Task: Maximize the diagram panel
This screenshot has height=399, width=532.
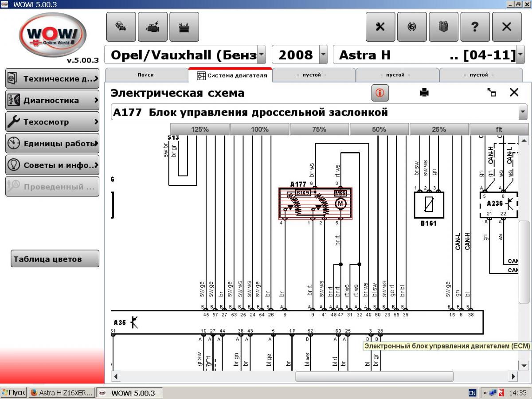Action: point(491,93)
